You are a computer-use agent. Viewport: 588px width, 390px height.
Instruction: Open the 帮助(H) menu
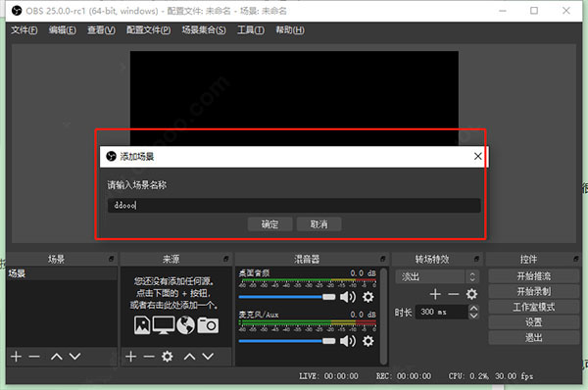(290, 30)
